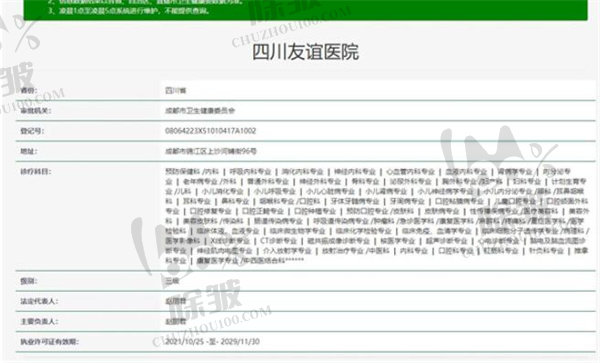Viewport: 600px width, 363px height.
Task: Select the 执业许可证有效期 field label
Action: (49, 342)
